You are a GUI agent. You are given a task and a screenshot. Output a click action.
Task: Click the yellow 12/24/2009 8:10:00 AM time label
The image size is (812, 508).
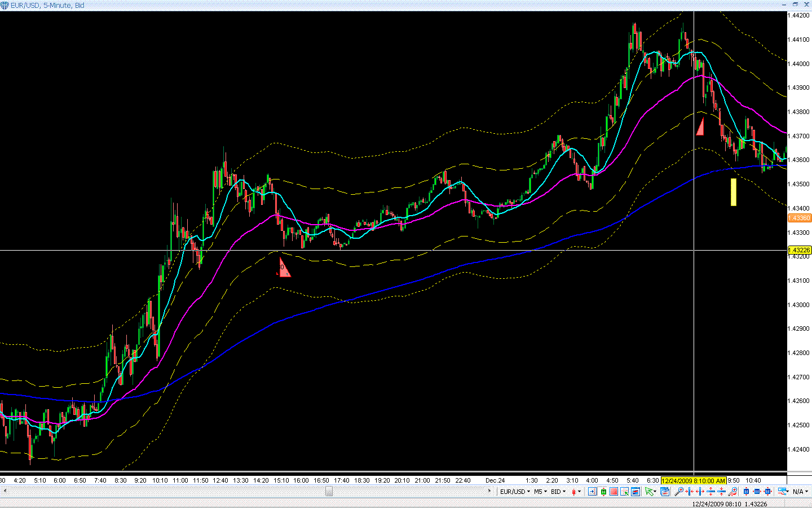[694, 481]
